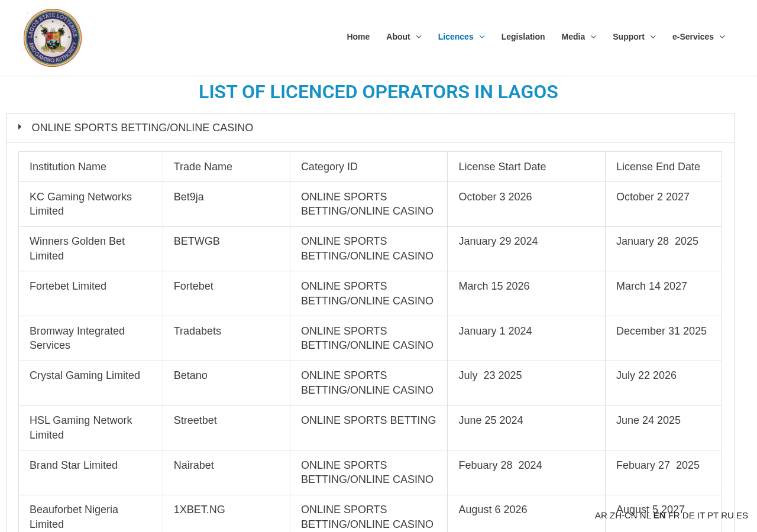Viewport: 757px width, 532px height.
Task: Select the Bet9ja trade name cell
Action: click(x=227, y=204)
